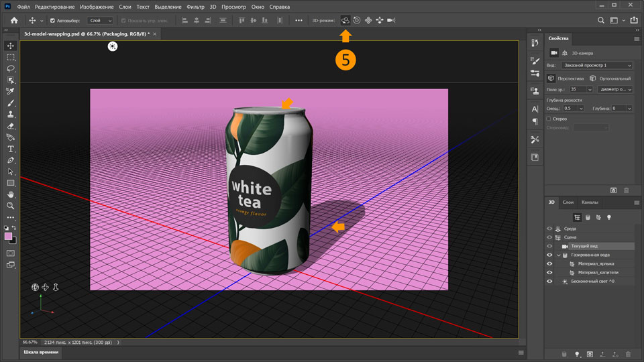This screenshot has height=362, width=644.
Task: Open the Фильтр menu
Action: pyautogui.click(x=195, y=6)
